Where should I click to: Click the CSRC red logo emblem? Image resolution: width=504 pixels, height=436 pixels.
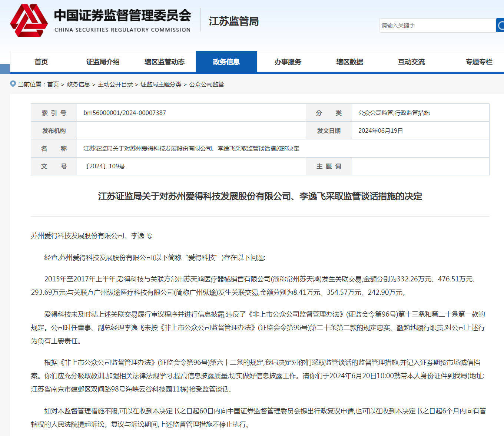29,20
